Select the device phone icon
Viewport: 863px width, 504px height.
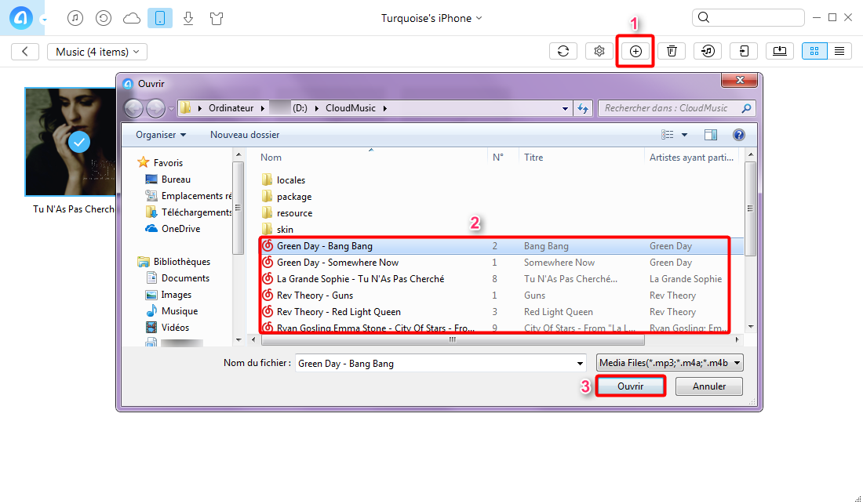point(159,18)
